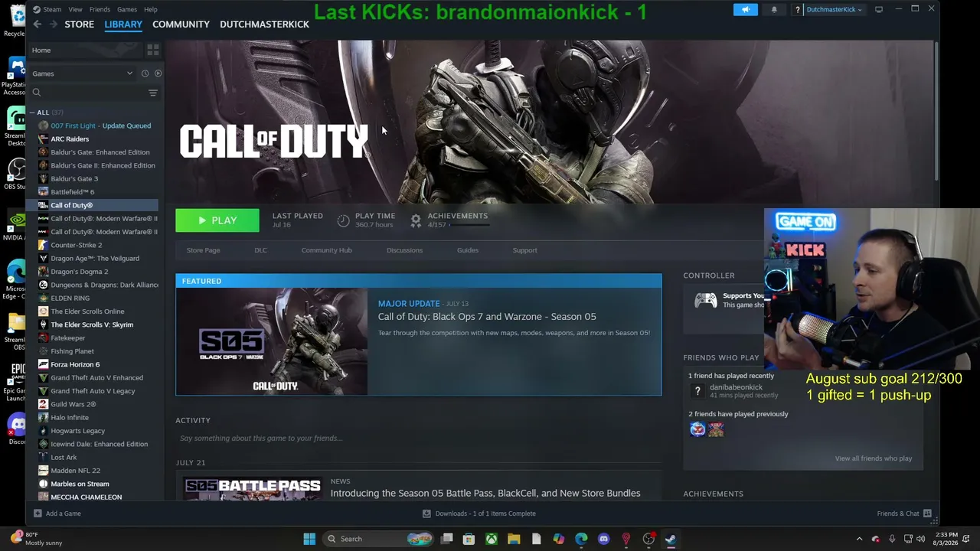This screenshot has height=551, width=980.
Task: Open the Games menu
Action: pos(127,9)
